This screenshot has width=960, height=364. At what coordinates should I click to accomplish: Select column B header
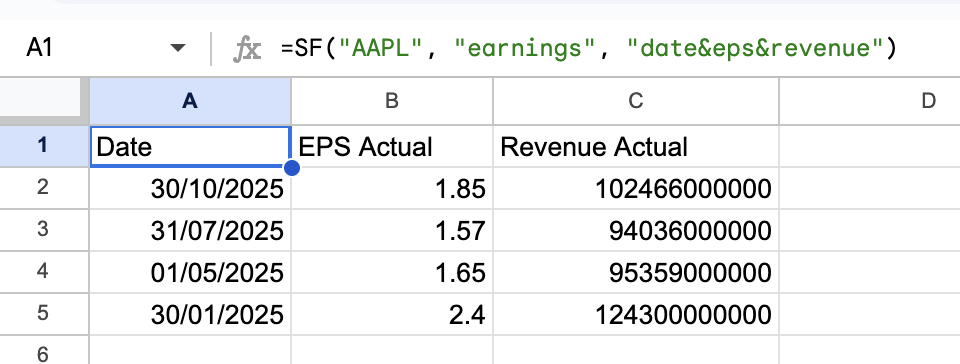[392, 102]
